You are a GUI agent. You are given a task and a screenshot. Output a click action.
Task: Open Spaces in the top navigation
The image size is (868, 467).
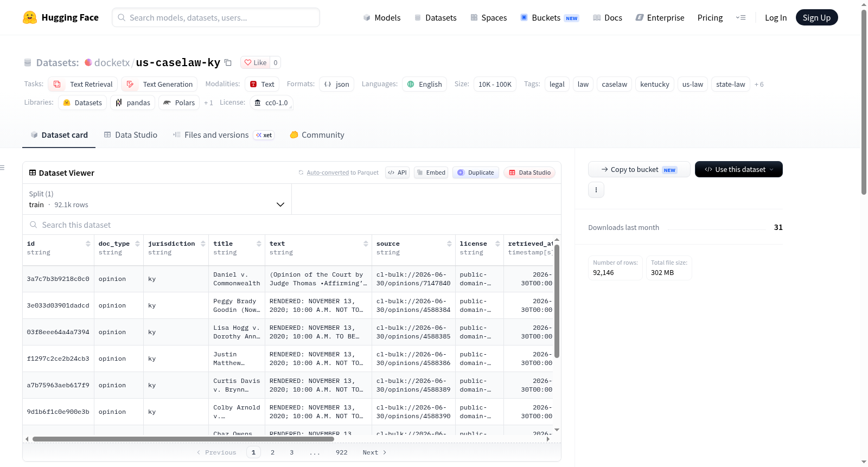pyautogui.click(x=488, y=17)
